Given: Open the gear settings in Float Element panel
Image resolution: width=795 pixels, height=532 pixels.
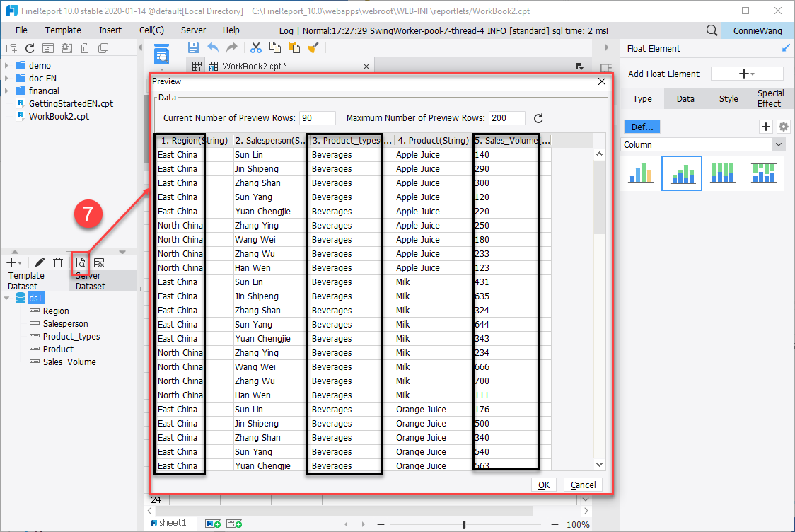Looking at the screenshot, I should [784, 127].
